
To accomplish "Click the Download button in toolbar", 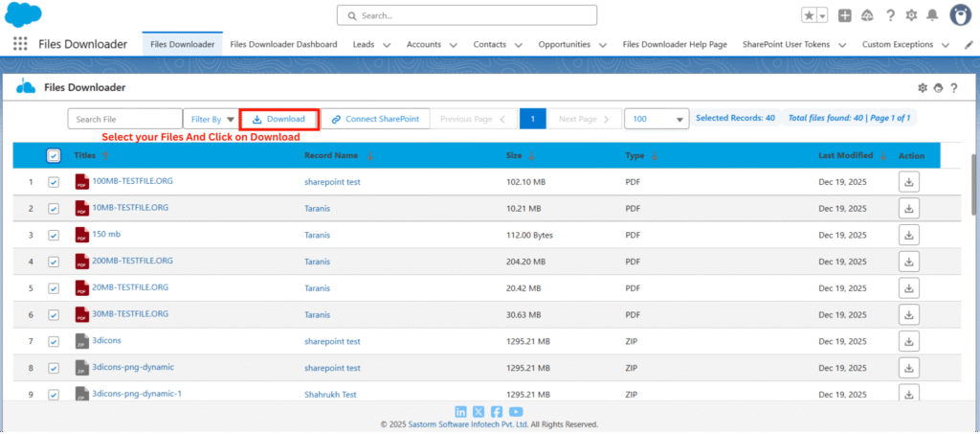I will coord(279,119).
